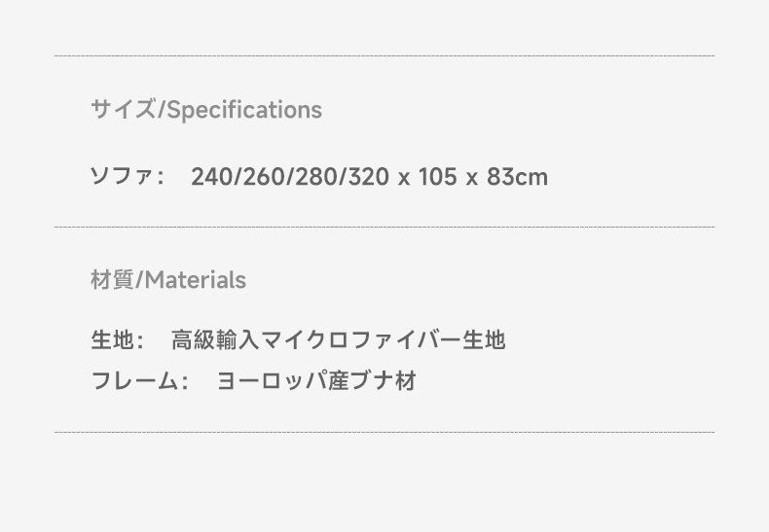Screen dimensions: 769x532
Task: Select the sofa dimensions 240/260/280/320 text
Action: 290,177
